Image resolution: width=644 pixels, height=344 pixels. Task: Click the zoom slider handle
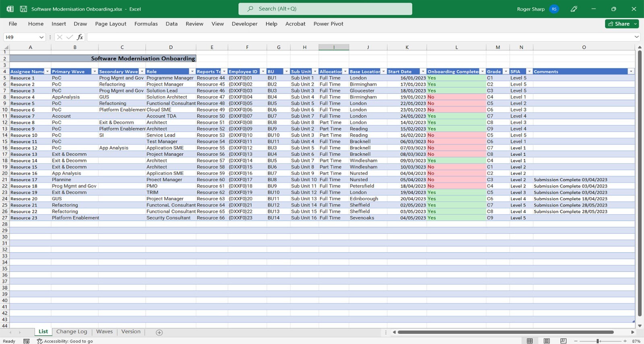(599, 341)
